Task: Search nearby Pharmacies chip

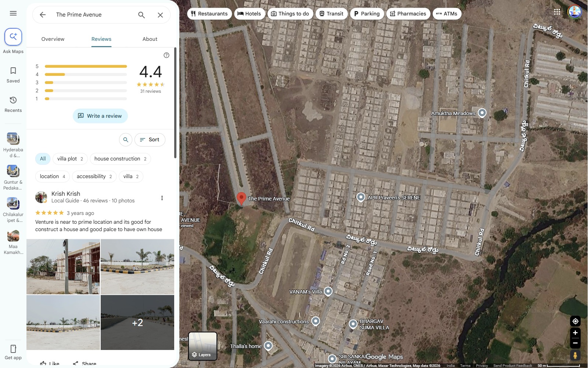Action: (x=408, y=14)
